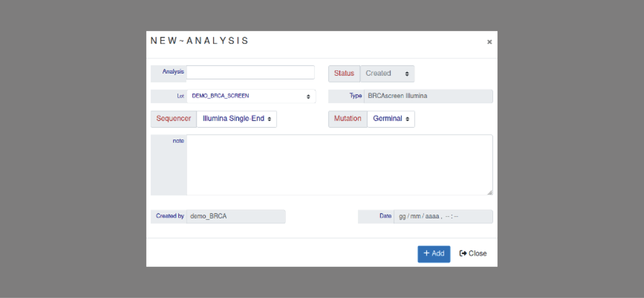Click the red Status label
The image size is (644, 298).
(344, 73)
